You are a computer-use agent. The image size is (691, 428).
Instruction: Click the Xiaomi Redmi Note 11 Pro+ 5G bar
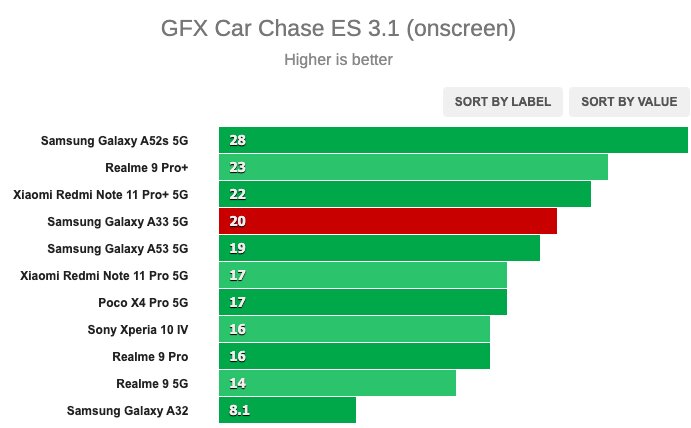tap(405, 194)
